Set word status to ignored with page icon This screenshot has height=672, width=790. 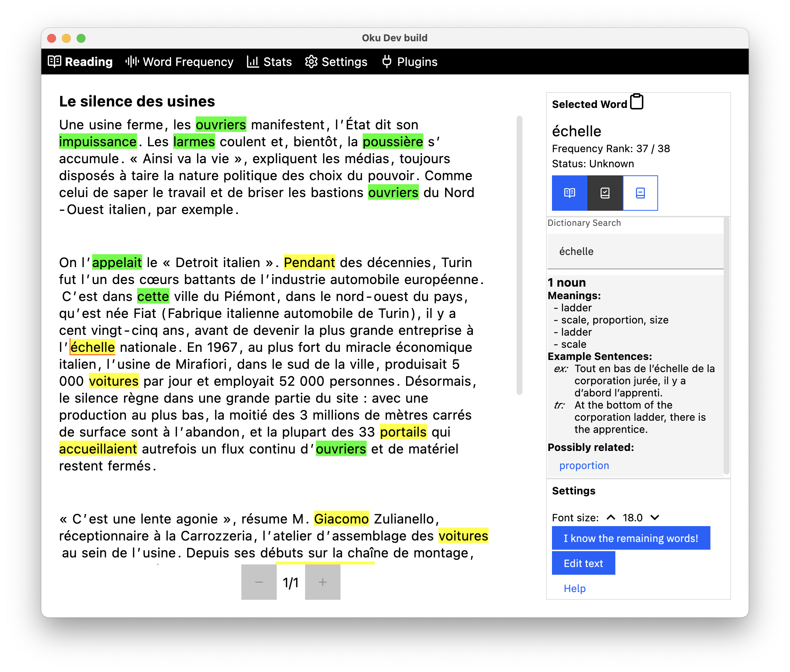640,193
